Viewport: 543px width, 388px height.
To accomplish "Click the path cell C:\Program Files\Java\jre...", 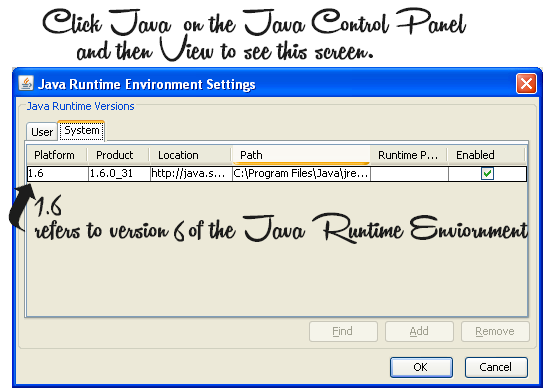I will 301,174.
